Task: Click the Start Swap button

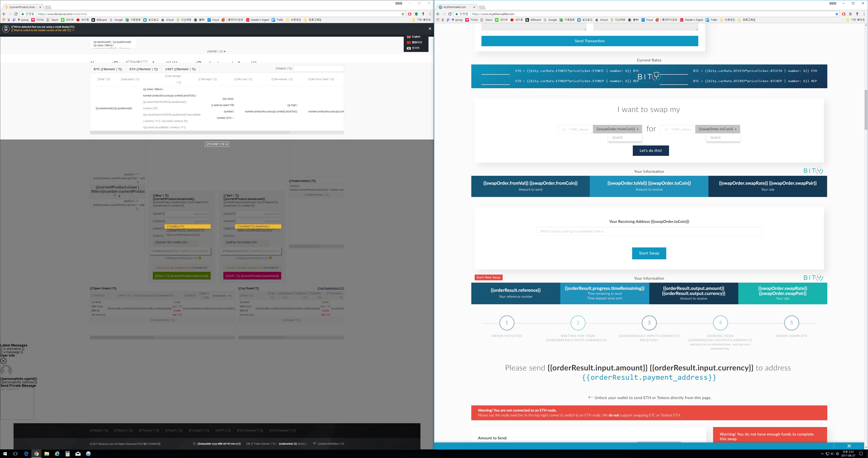Action: coord(649,253)
